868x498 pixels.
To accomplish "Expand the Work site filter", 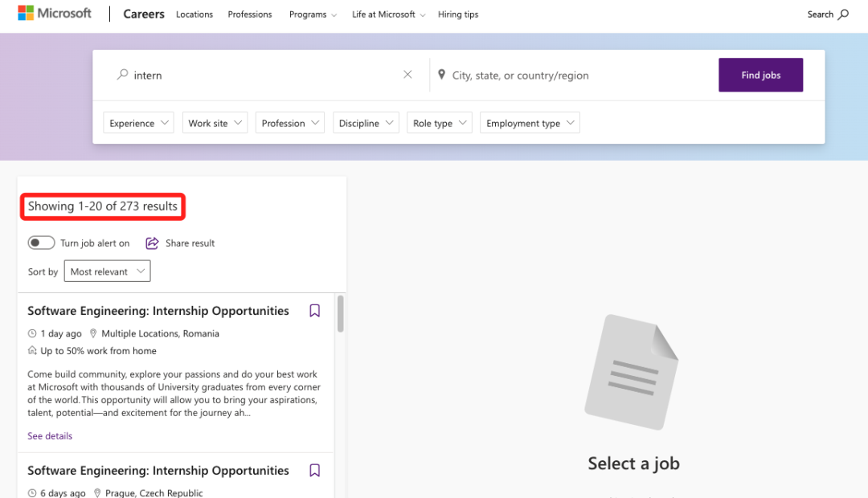I will 215,123.
